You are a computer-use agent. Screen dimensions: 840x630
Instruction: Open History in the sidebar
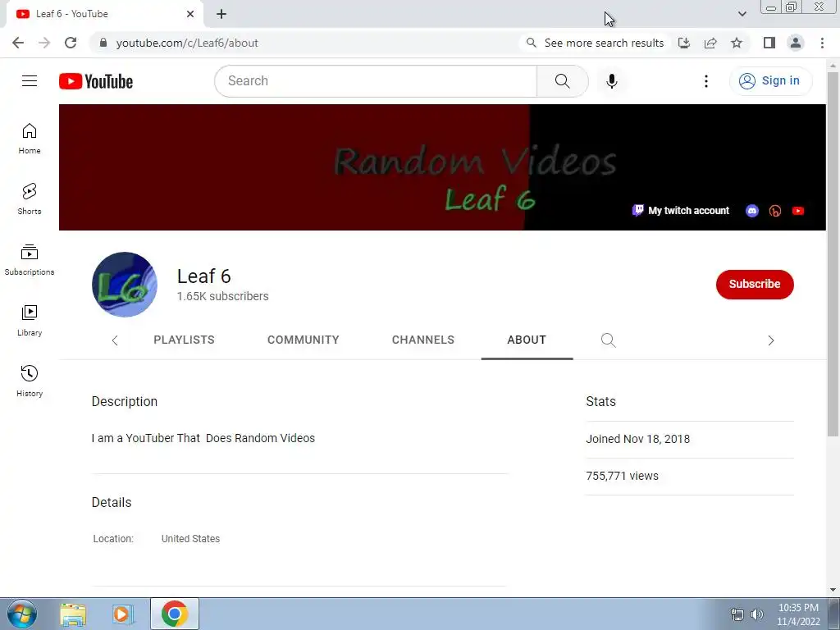(30, 381)
